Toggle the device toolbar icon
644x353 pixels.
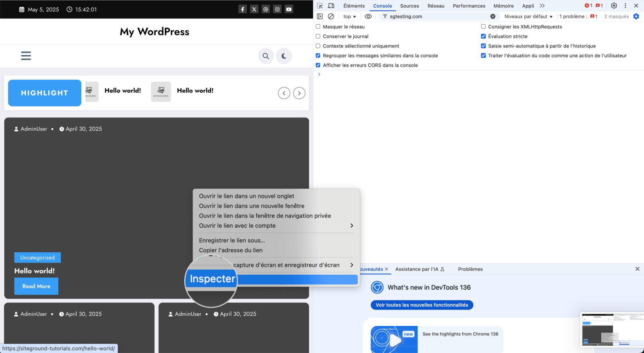pos(331,6)
